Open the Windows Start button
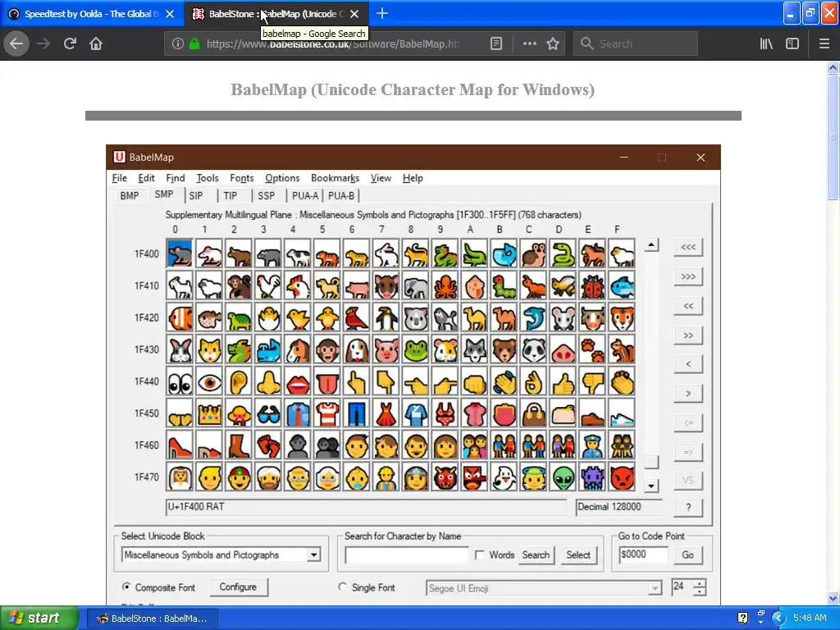This screenshot has height=630, width=840. pos(39,618)
